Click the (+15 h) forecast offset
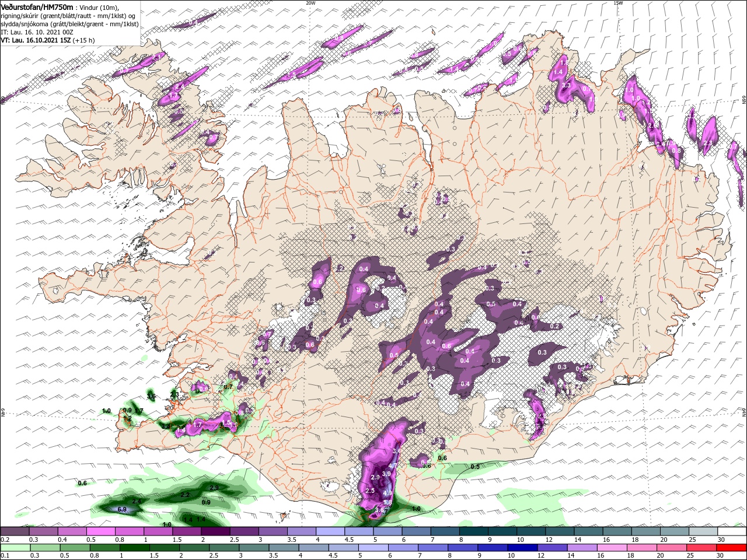The image size is (747, 560). tap(84, 40)
